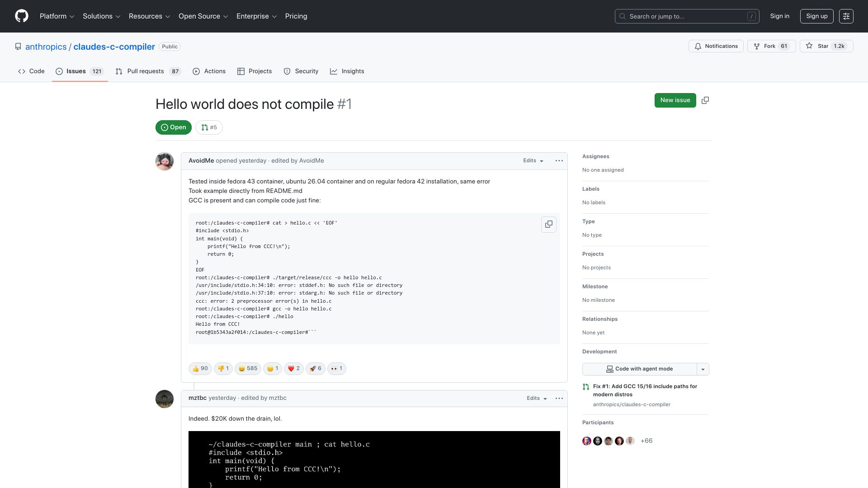Open linked pull request #5 badge

point(209,128)
